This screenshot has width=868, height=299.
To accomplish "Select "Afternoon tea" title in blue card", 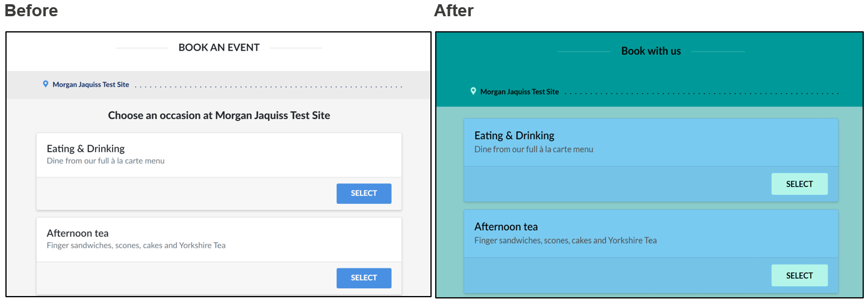I will 506,227.
